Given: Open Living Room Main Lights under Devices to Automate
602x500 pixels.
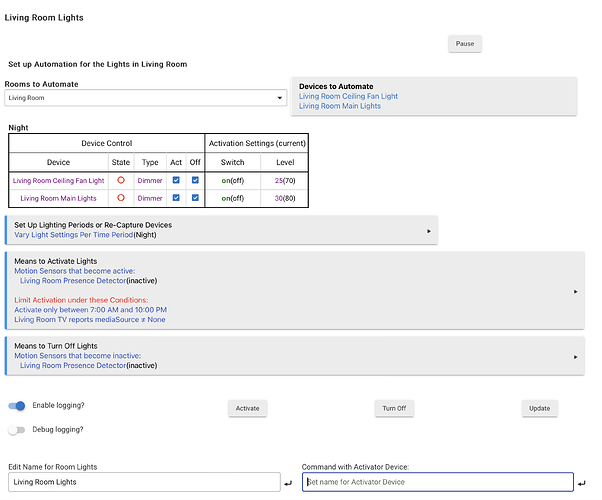Looking at the screenshot, I should click(340, 106).
